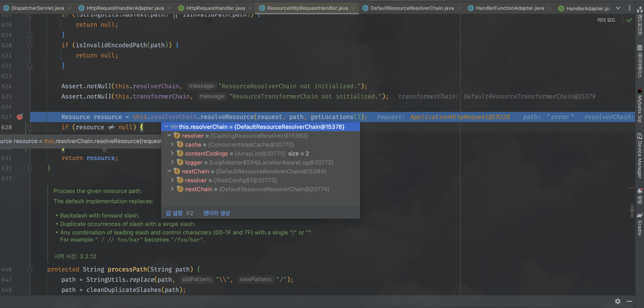Viewport: 644px width, 308px height.
Task: Click inline hint ApplicationHttpRequest@19228
Action: [x=460, y=117]
